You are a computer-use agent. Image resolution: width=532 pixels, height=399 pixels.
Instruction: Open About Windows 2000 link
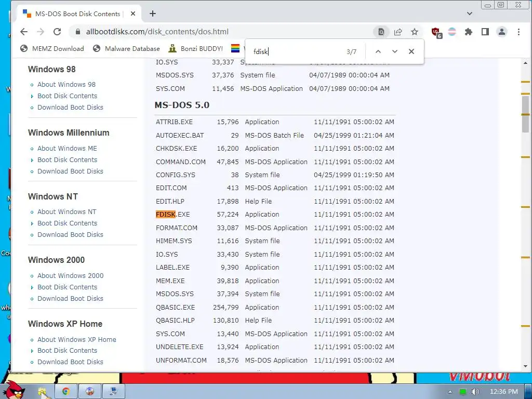pyautogui.click(x=70, y=275)
